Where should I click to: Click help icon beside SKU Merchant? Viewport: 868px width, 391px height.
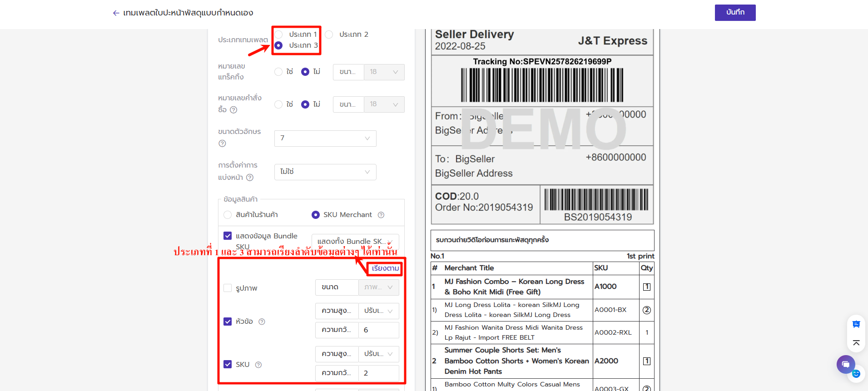[x=381, y=215]
